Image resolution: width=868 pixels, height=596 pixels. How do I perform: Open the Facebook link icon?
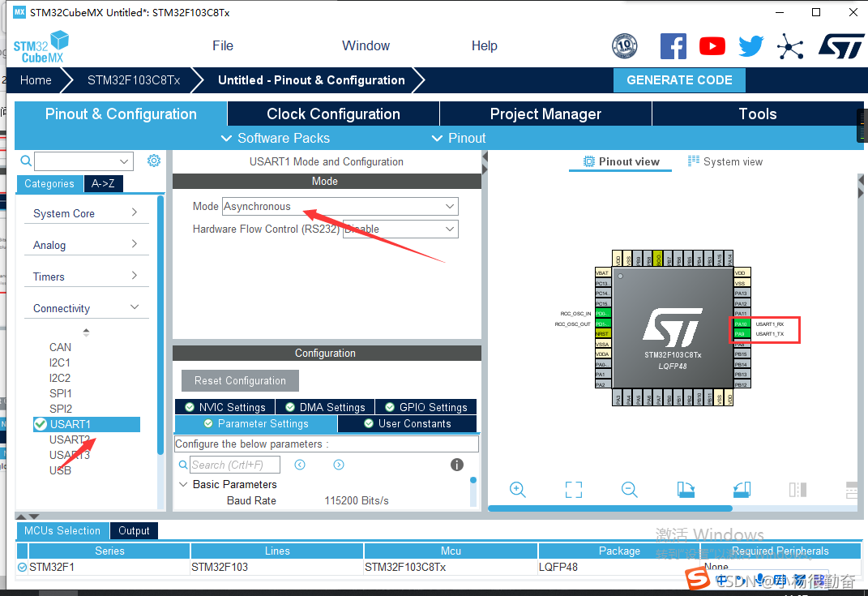pyautogui.click(x=673, y=46)
